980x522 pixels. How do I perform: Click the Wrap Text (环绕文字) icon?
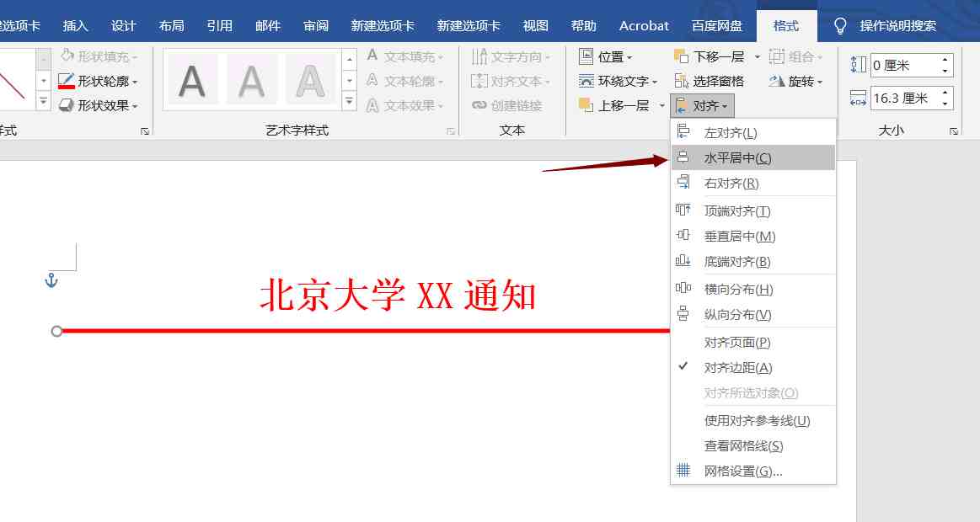[x=586, y=81]
